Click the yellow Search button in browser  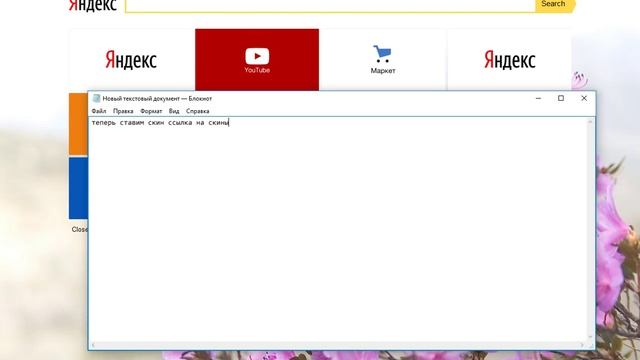(x=554, y=5)
